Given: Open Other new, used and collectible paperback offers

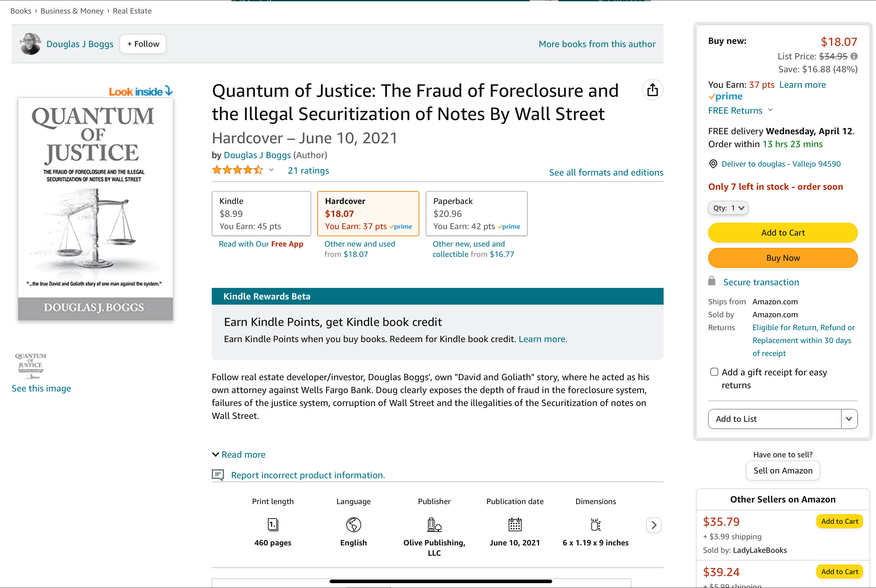Looking at the screenshot, I should tap(473, 249).
